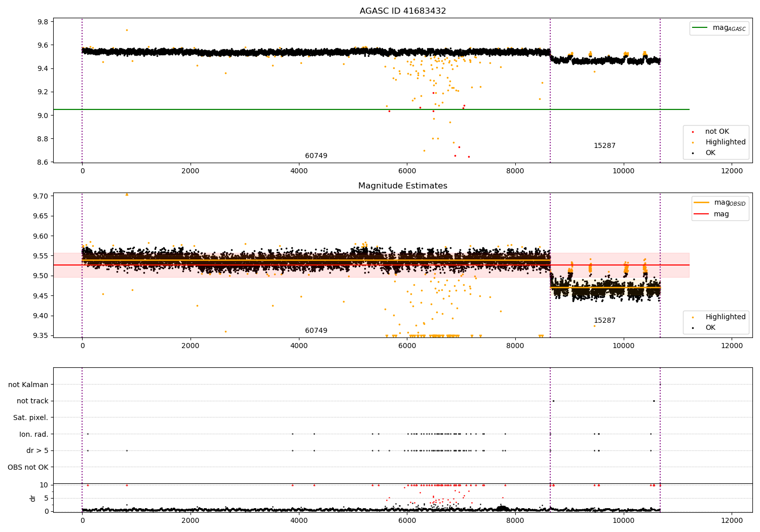Click the 'not track' marker near 8700
Image resolution: width=760 pixels, height=532 pixels.
tap(553, 401)
